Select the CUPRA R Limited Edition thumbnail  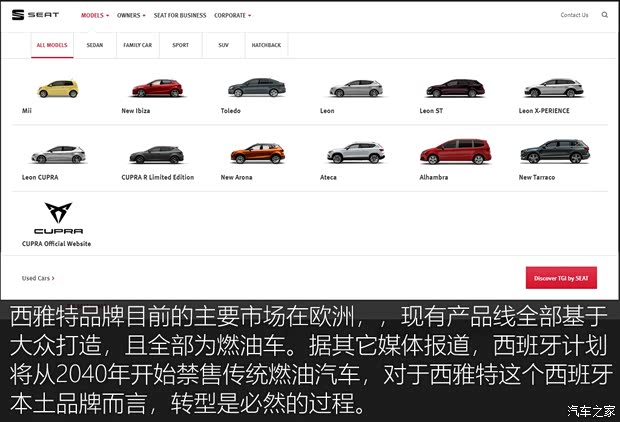click(x=157, y=155)
